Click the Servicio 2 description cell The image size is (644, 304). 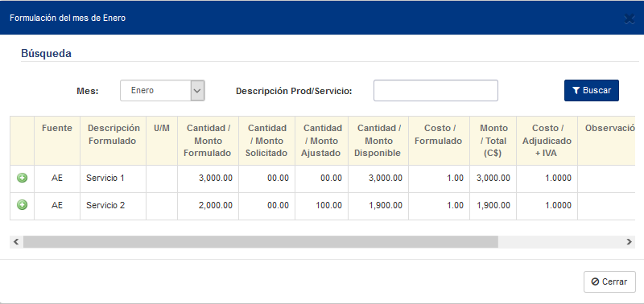(113, 206)
